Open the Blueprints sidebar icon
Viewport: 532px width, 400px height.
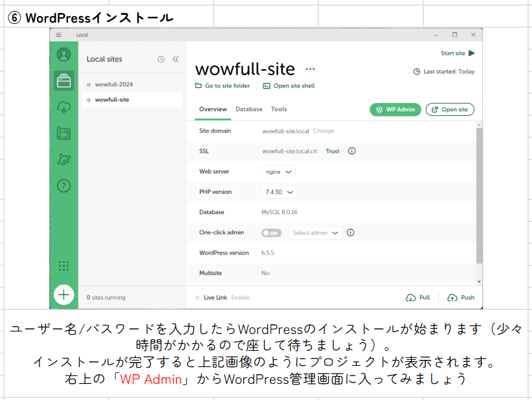(x=63, y=133)
